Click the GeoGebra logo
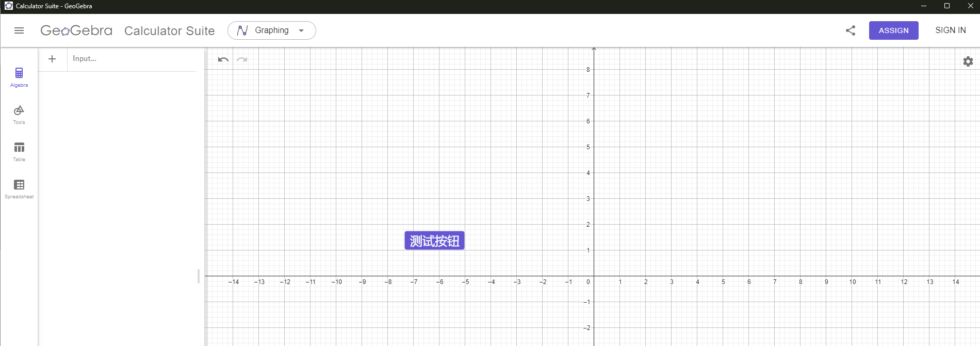The width and height of the screenshot is (980, 346). [x=76, y=30]
